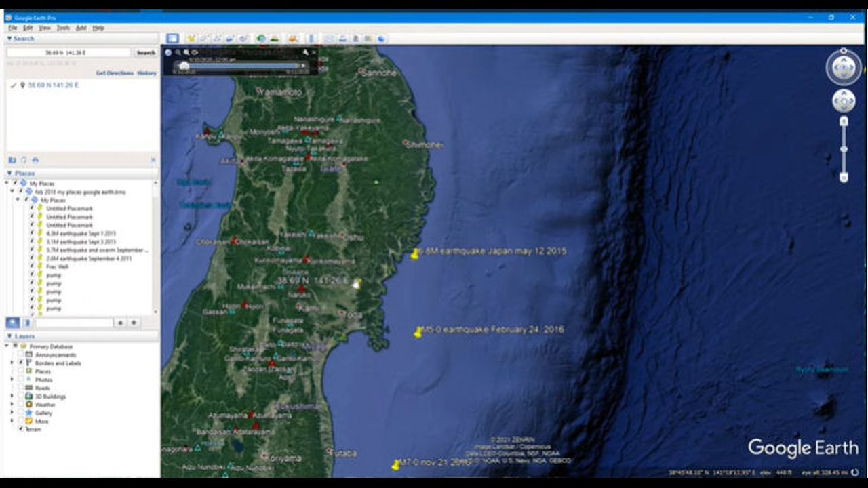Open the Tools menu
868x488 pixels.
63,28
